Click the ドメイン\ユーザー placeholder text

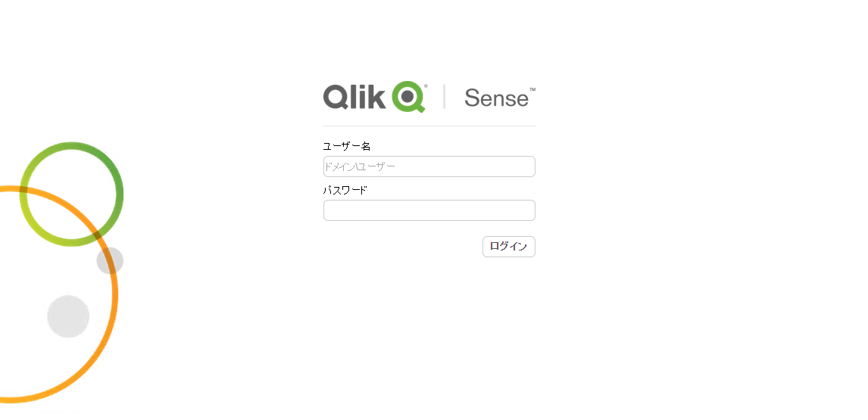coord(360,166)
